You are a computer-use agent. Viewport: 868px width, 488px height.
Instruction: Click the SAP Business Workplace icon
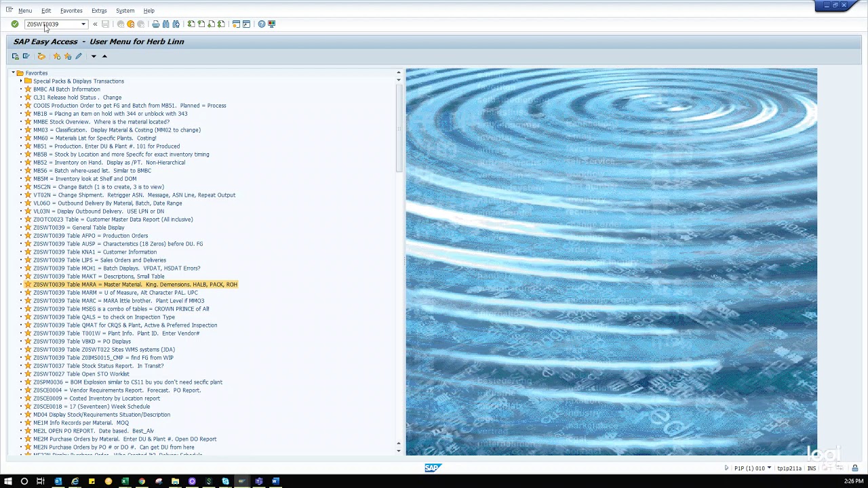(x=41, y=56)
